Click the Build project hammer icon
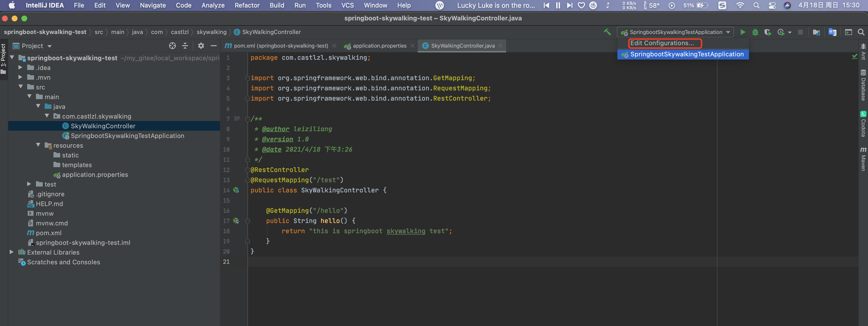Screen dimensions: 868x326 [x=607, y=32]
